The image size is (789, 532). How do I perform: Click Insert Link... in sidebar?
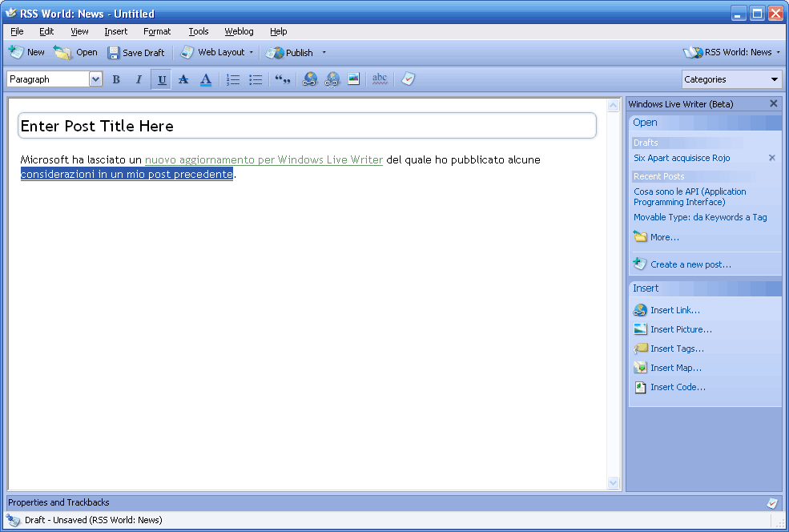pos(666,310)
